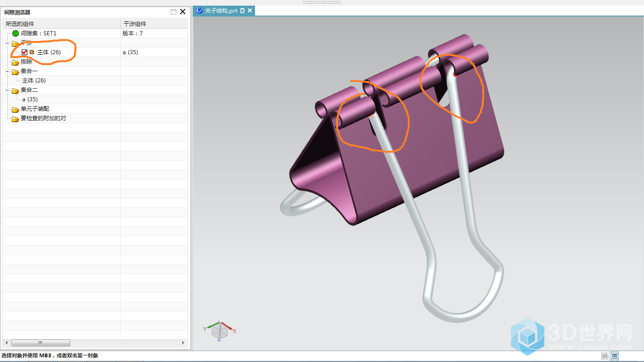This screenshot has width=644, height=362.
Task: Select the 集合二 folder label
Action: tap(29, 90)
